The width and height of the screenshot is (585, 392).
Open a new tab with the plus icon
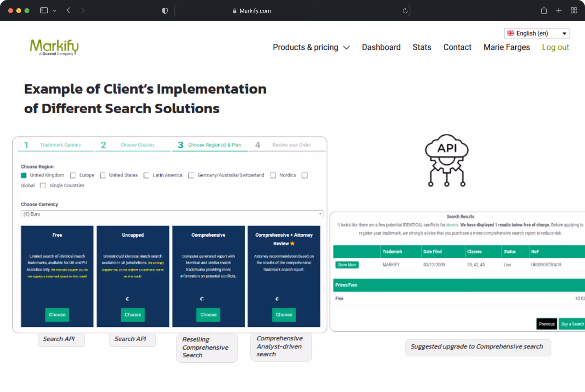(x=559, y=11)
